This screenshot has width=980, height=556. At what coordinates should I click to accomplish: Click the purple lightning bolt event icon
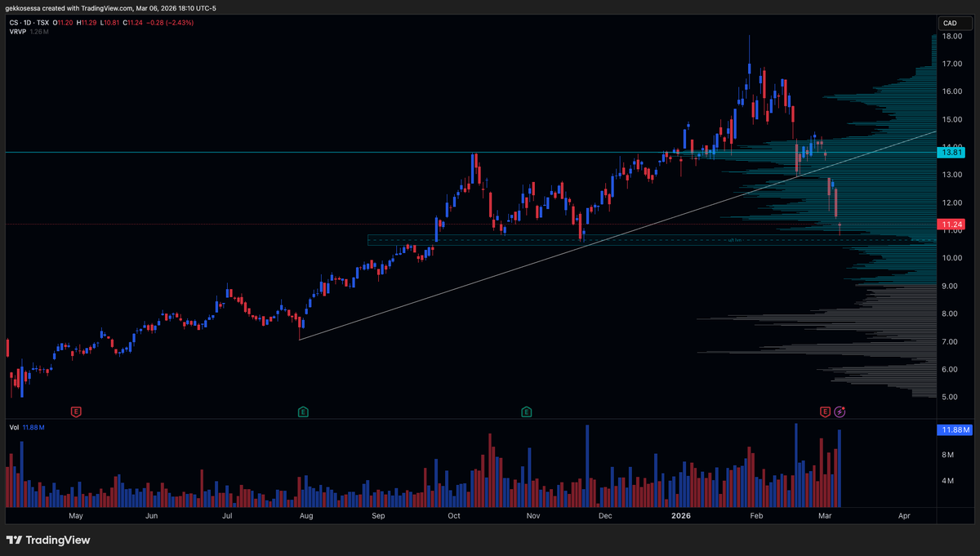tap(840, 411)
